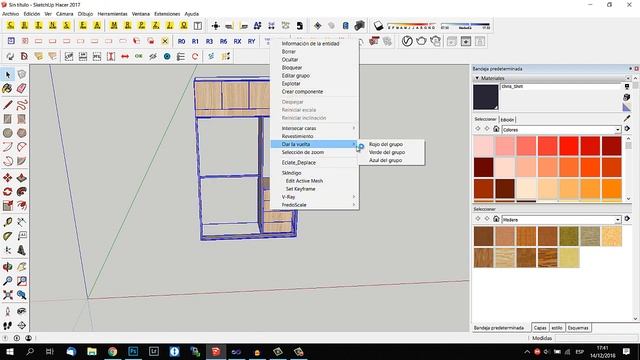
Task: Open Photoshop from taskbar
Action: pos(133,351)
